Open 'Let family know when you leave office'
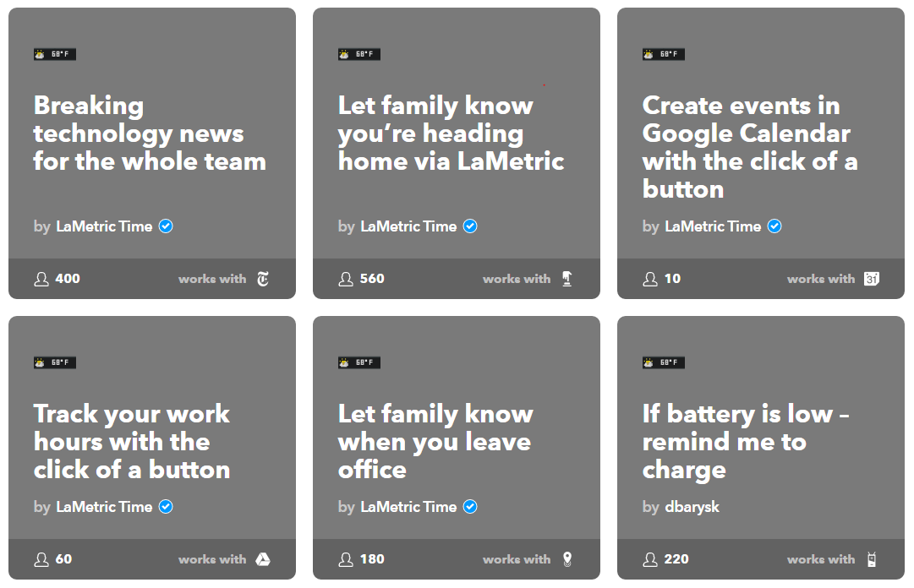Image resolution: width=914 pixels, height=588 pixels. (x=435, y=442)
